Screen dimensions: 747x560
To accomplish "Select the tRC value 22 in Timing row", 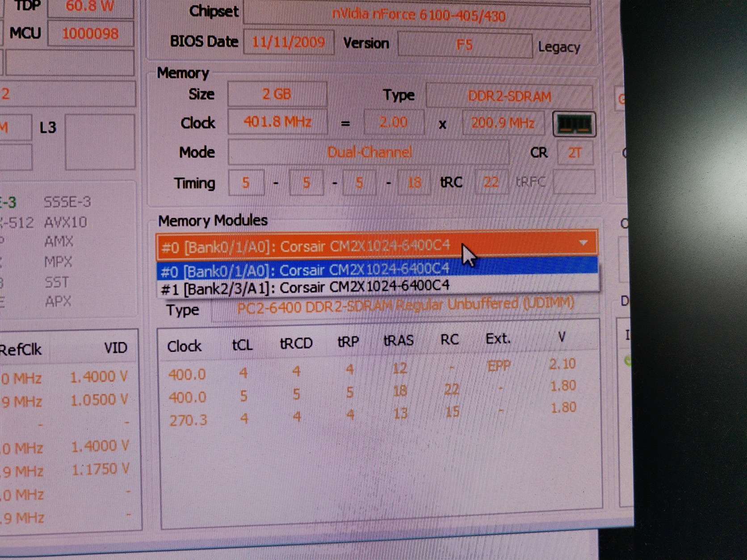I will click(x=491, y=182).
